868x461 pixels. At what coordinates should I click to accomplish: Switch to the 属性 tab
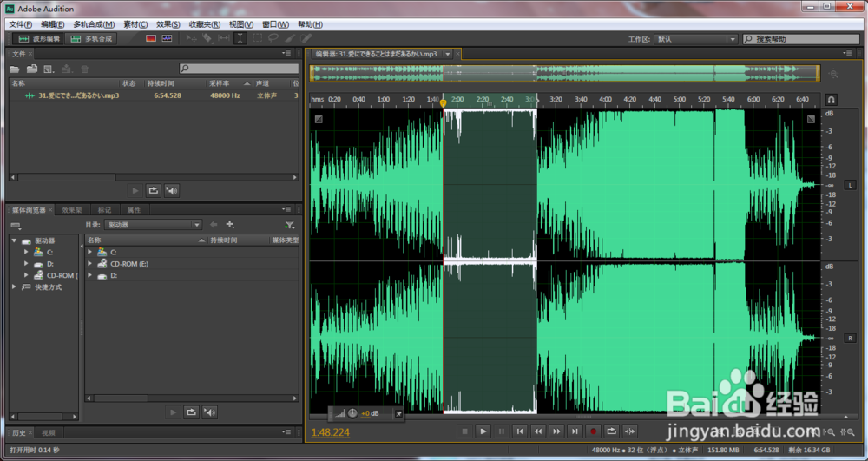point(134,210)
